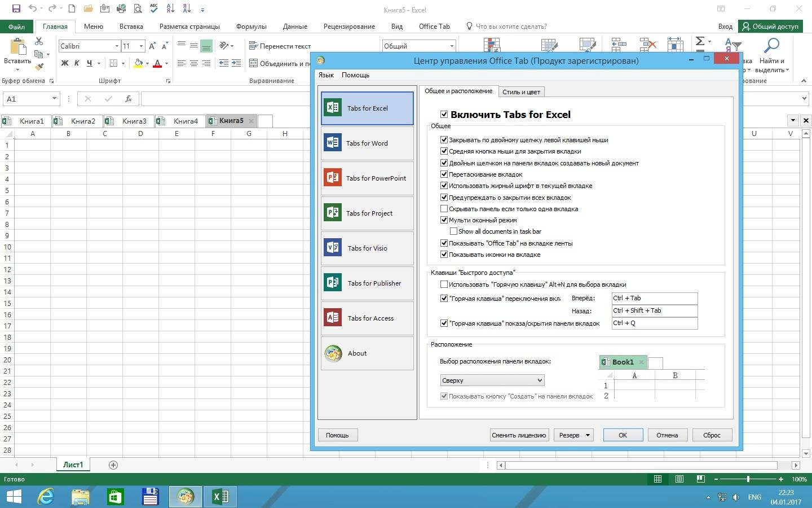Enable hide panel if only one tab

444,209
